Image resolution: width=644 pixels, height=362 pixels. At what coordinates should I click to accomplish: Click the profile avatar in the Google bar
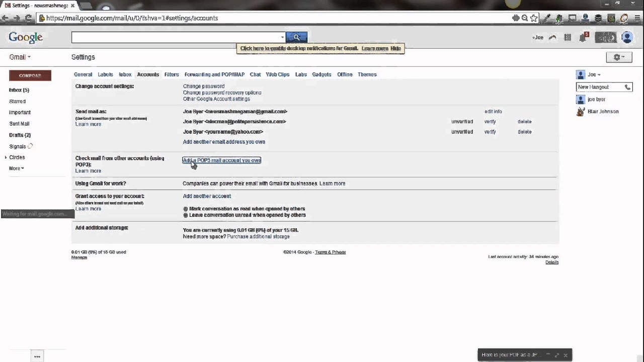tap(627, 37)
